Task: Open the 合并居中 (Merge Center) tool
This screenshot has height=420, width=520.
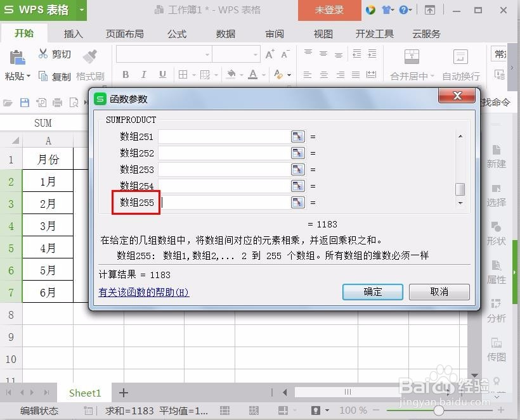Action: 411,63
